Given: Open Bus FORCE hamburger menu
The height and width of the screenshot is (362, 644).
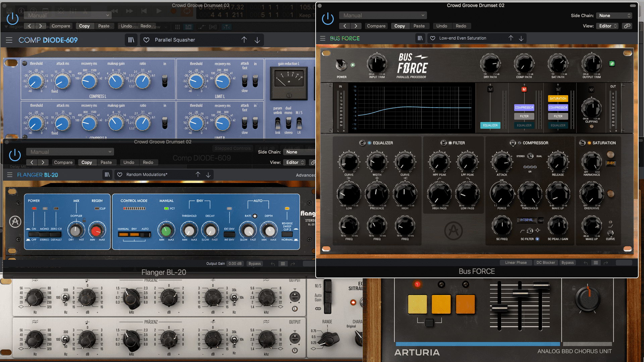Looking at the screenshot, I should (x=323, y=38).
